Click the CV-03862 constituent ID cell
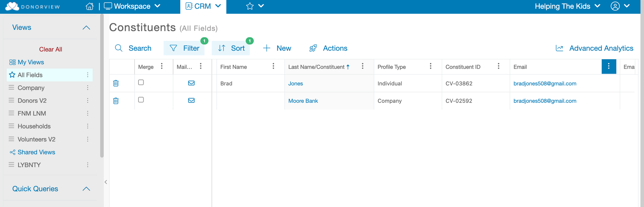The width and height of the screenshot is (644, 207). (459, 84)
